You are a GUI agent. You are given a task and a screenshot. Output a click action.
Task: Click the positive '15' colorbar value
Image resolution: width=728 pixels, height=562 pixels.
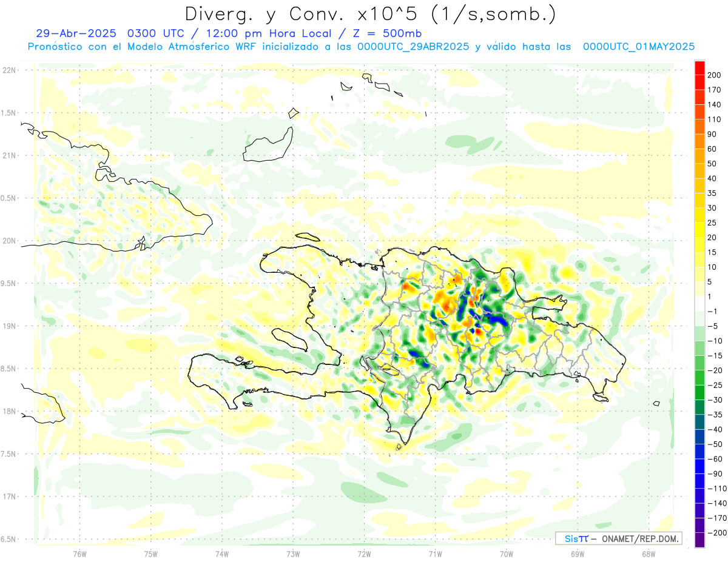(713, 252)
